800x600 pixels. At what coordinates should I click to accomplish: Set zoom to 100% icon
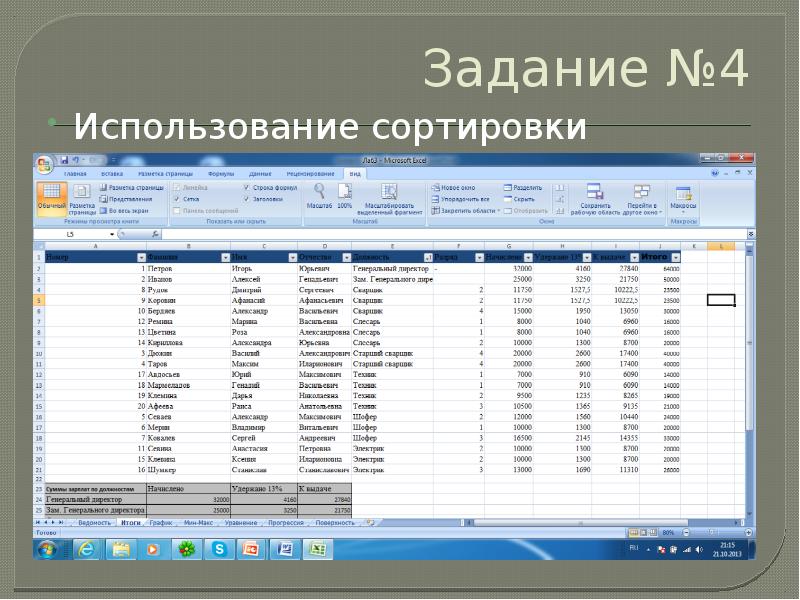345,196
